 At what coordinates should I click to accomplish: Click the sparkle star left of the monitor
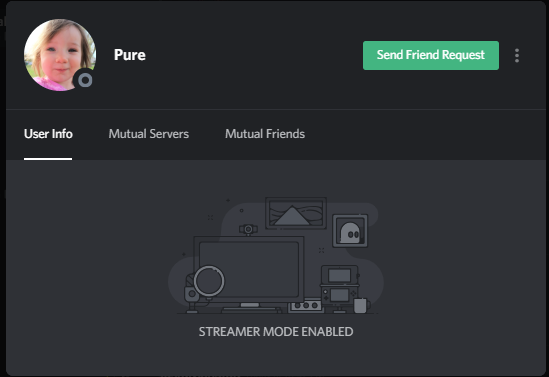point(183,254)
